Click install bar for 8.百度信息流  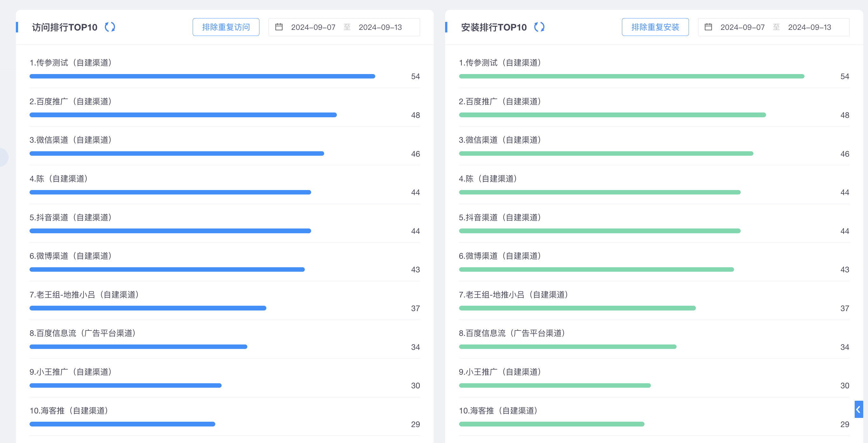point(567,347)
